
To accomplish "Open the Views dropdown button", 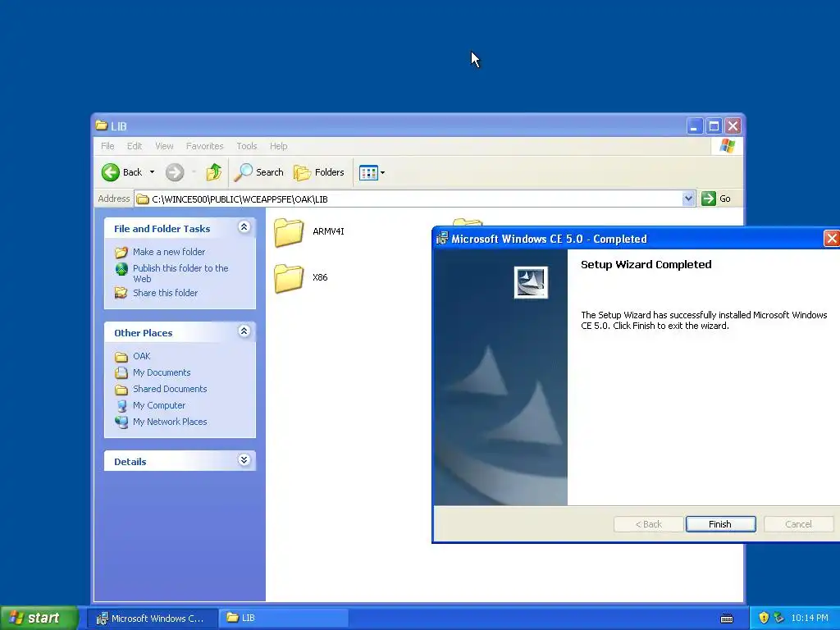I will [x=372, y=172].
